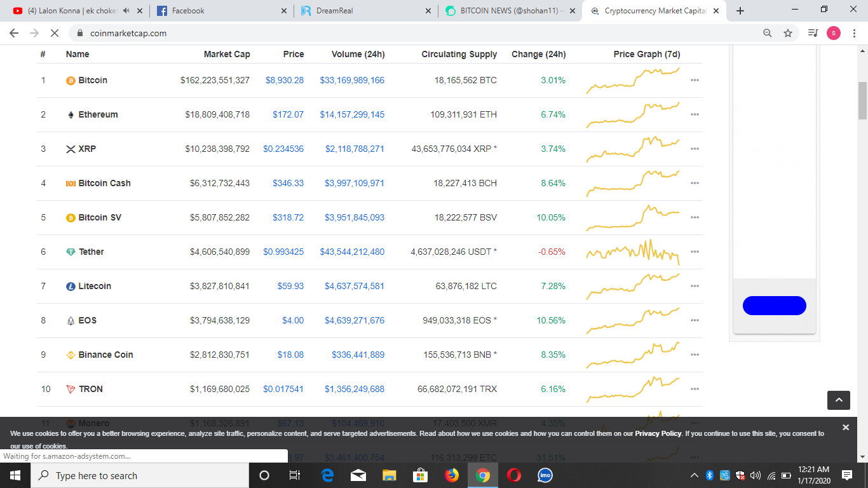Click the blue button in the sidebar ad
The width and height of the screenshot is (868, 488).
click(774, 306)
